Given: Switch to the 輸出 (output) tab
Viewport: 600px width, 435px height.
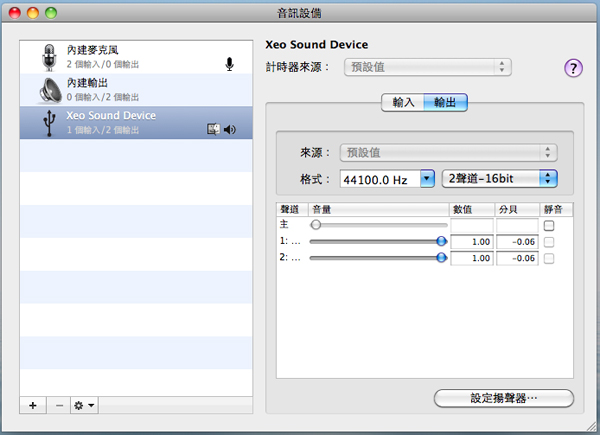Looking at the screenshot, I should click(445, 103).
